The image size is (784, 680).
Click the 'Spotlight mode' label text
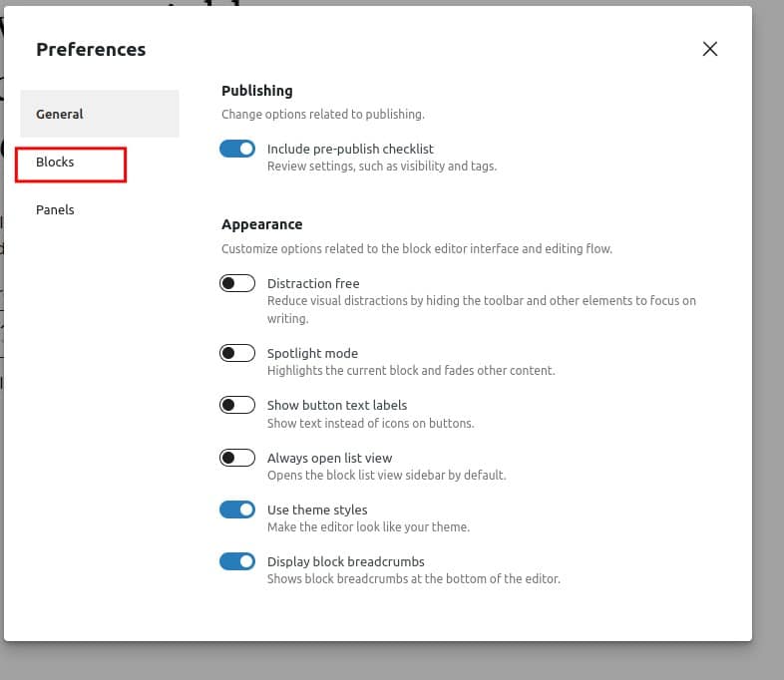[x=312, y=353]
